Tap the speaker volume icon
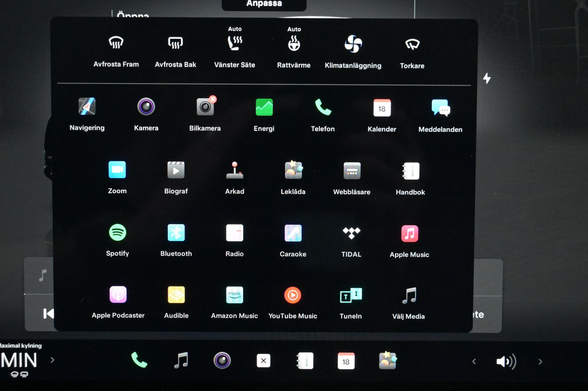 click(x=506, y=362)
